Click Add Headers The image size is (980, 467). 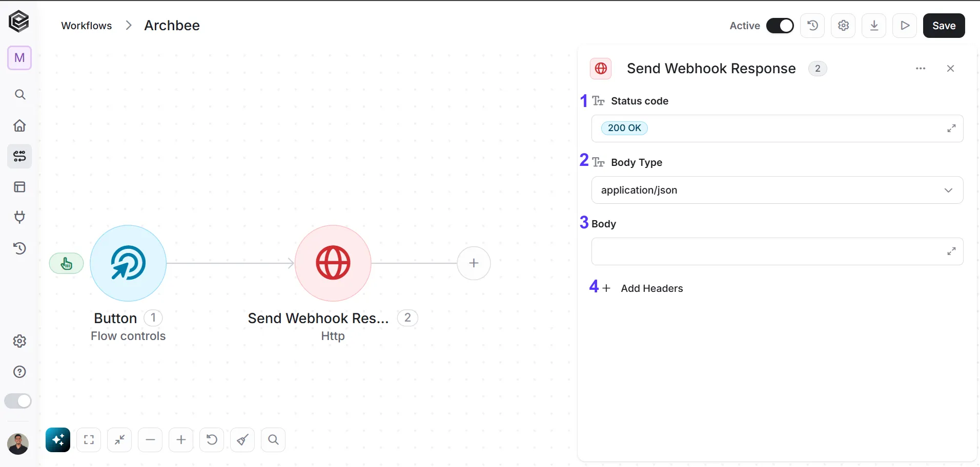pyautogui.click(x=642, y=288)
